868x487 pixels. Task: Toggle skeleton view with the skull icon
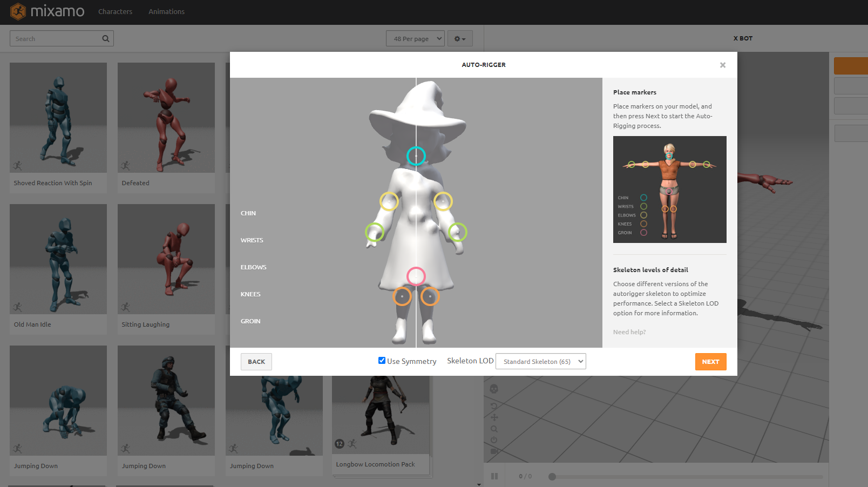[x=494, y=389]
